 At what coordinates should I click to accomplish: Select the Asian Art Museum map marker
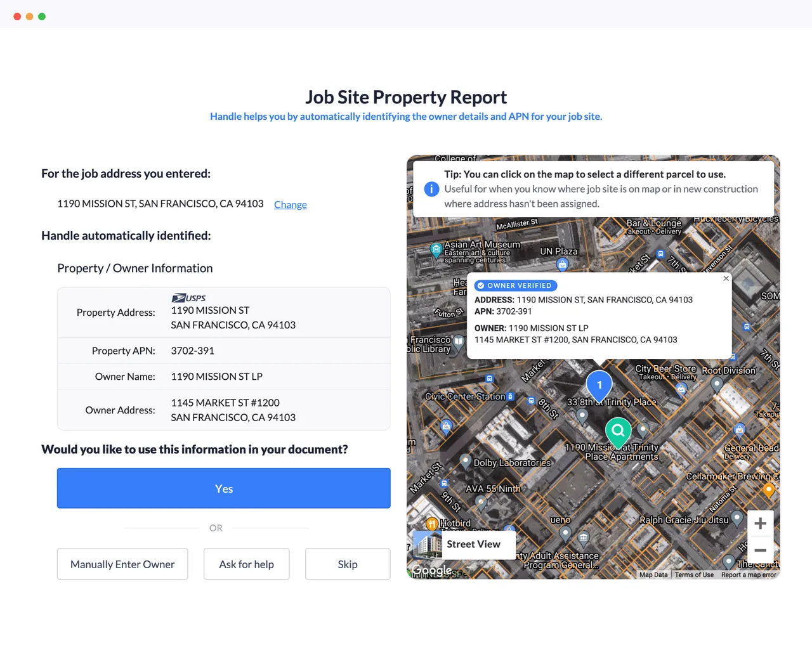point(436,250)
